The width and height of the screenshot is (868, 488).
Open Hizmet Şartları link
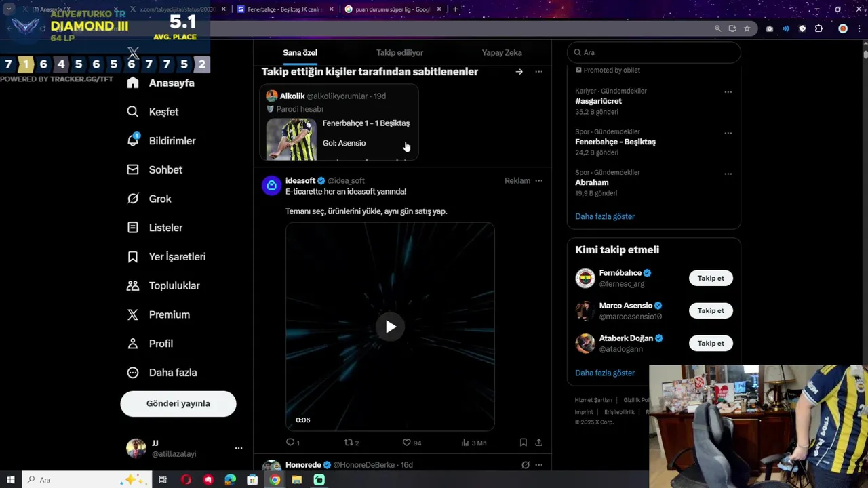click(593, 401)
